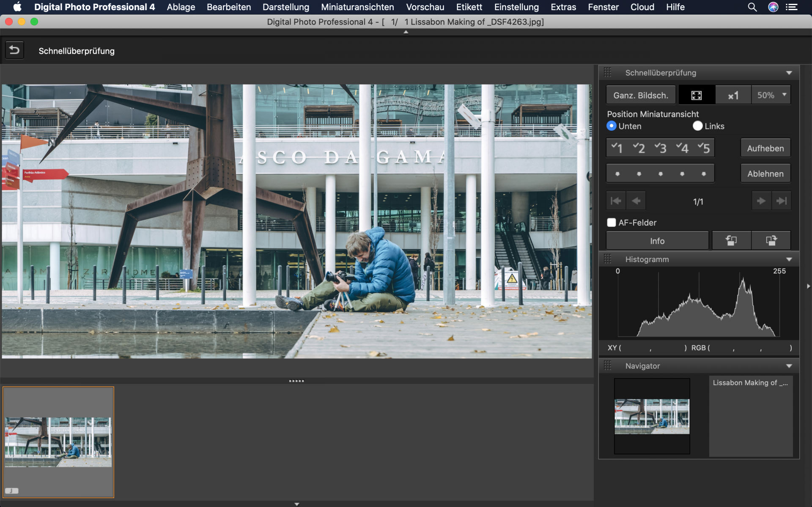This screenshot has width=812, height=507.
Task: Open Notification Center list icon
Action: [x=792, y=7]
